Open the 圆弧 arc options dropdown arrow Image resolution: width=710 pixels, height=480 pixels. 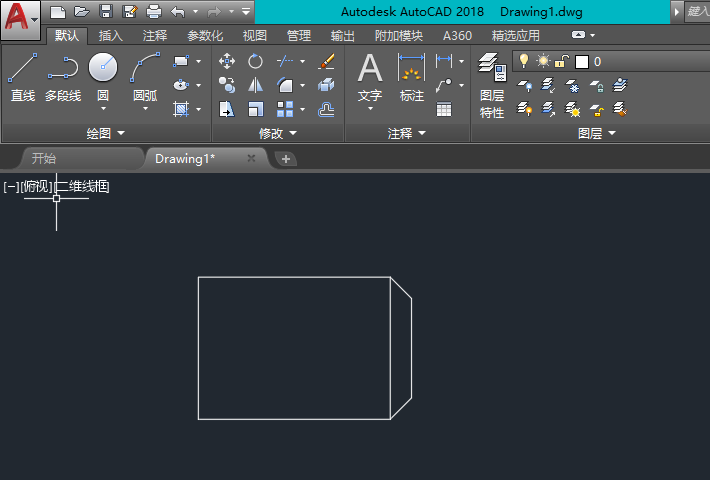point(145,109)
